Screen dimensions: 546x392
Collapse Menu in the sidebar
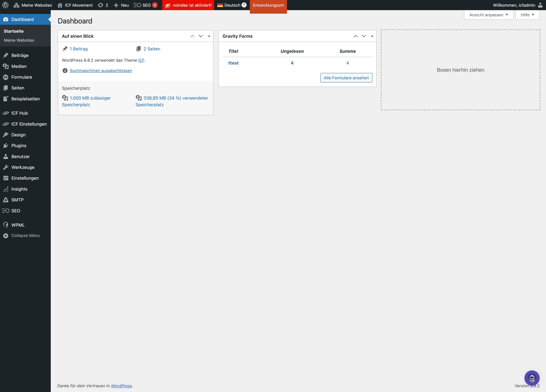[x=25, y=235]
